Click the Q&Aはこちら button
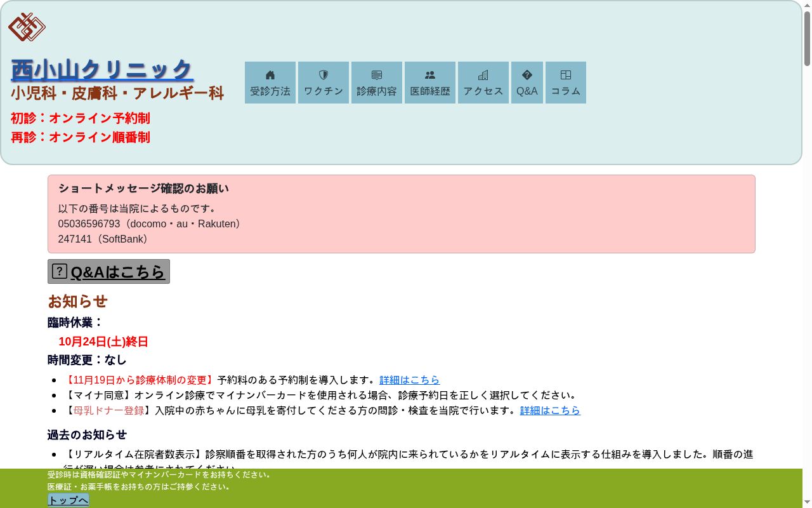 108,272
